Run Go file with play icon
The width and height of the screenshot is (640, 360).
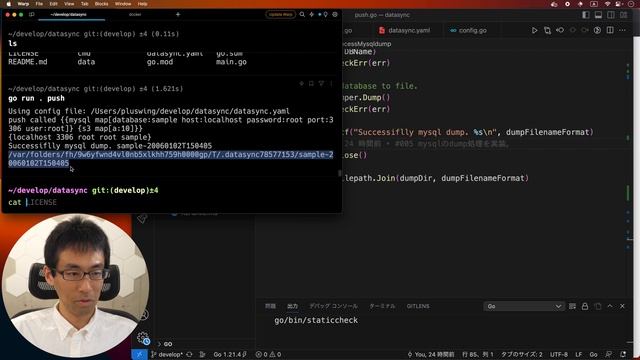pyautogui.click(x=534, y=30)
